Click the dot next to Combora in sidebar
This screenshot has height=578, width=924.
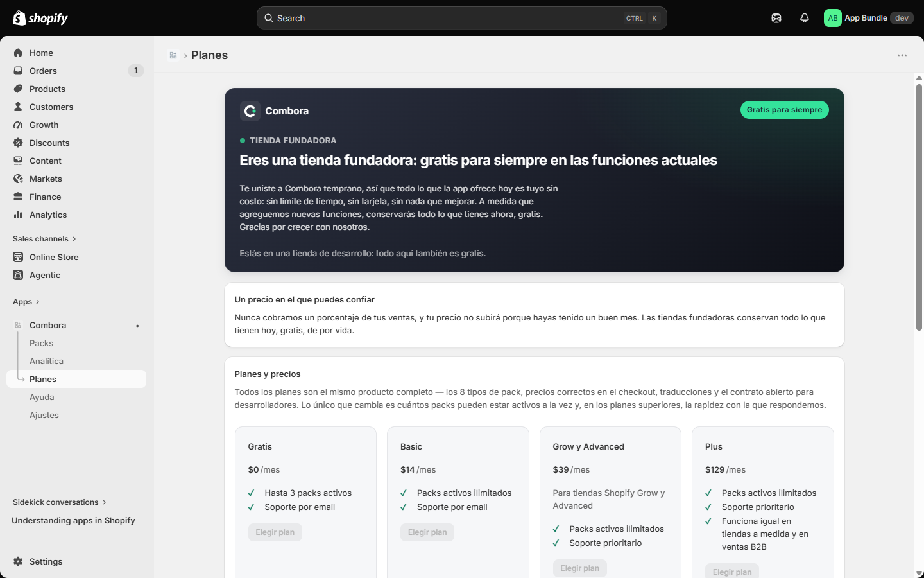[x=137, y=326]
